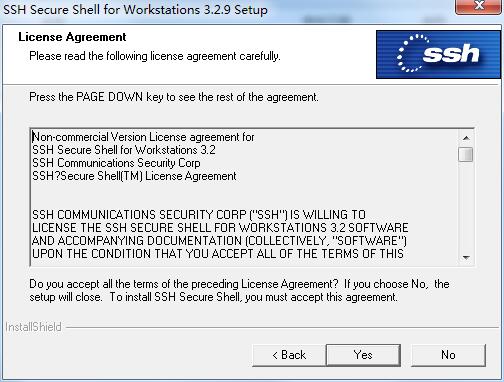Click the license text scrollbar thumb

coord(466,154)
